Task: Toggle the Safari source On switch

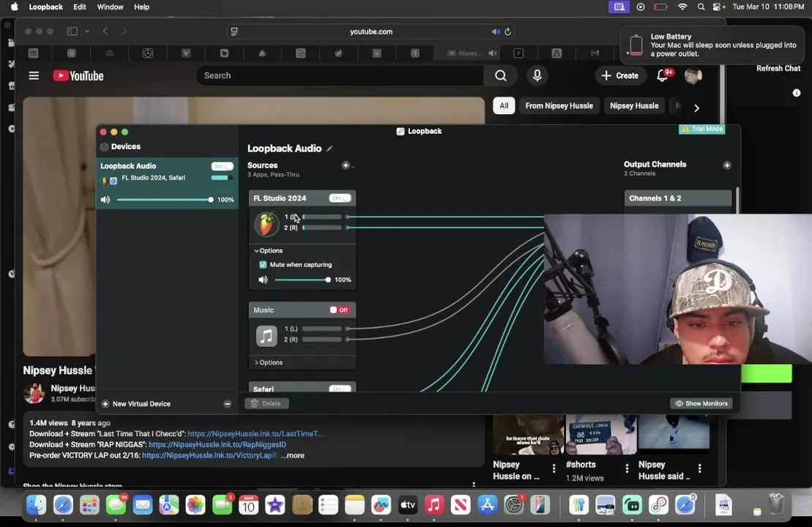Action: 340,388
